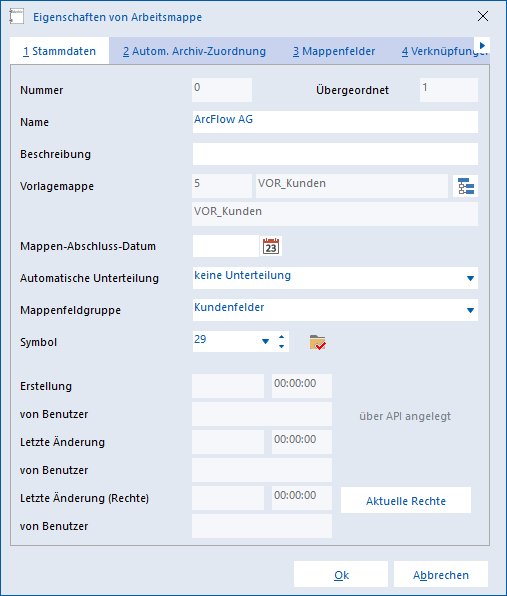The height and width of the screenshot is (596, 507).
Task: Click the folder symbol preview icon
Action: tap(317, 342)
